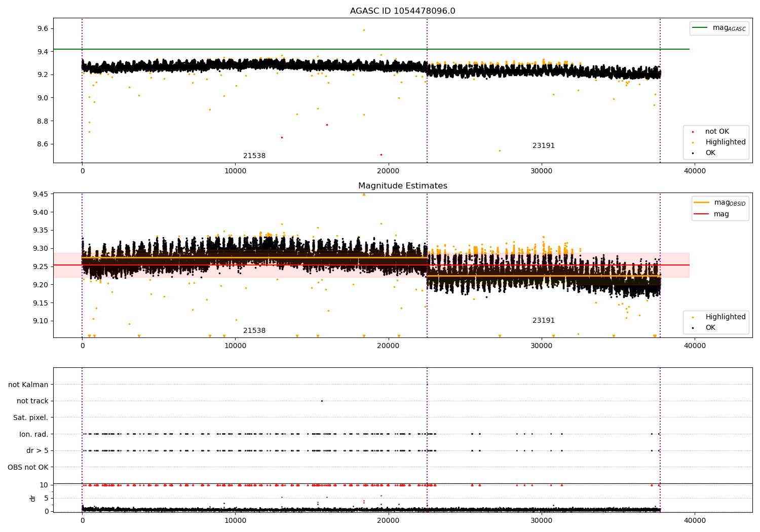Click the orange Highlighted marker in top plot legend
This screenshot has height=532, width=760.
tap(693, 142)
